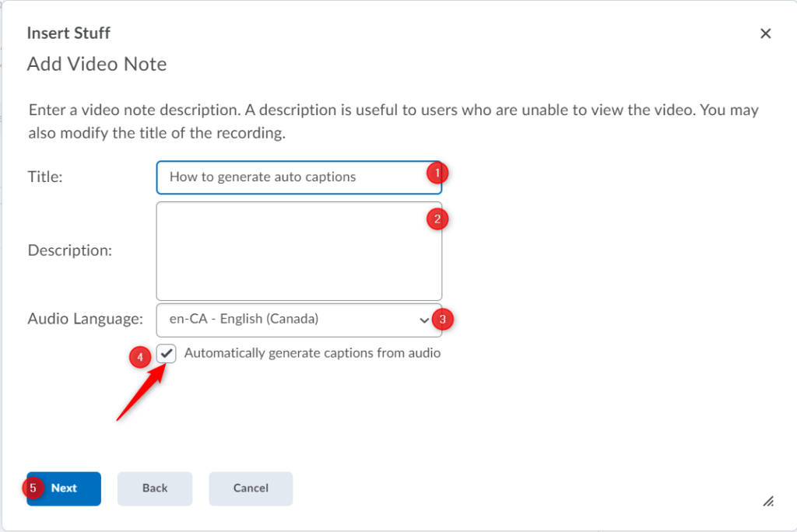Click the red step 3 marker

coord(443,319)
